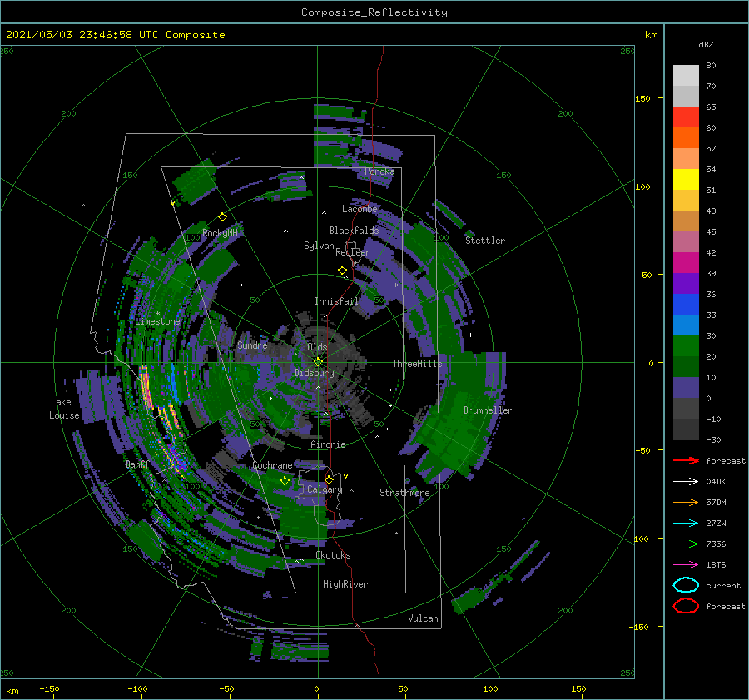Click the red forecast arrow in legend

pyautogui.click(x=686, y=460)
